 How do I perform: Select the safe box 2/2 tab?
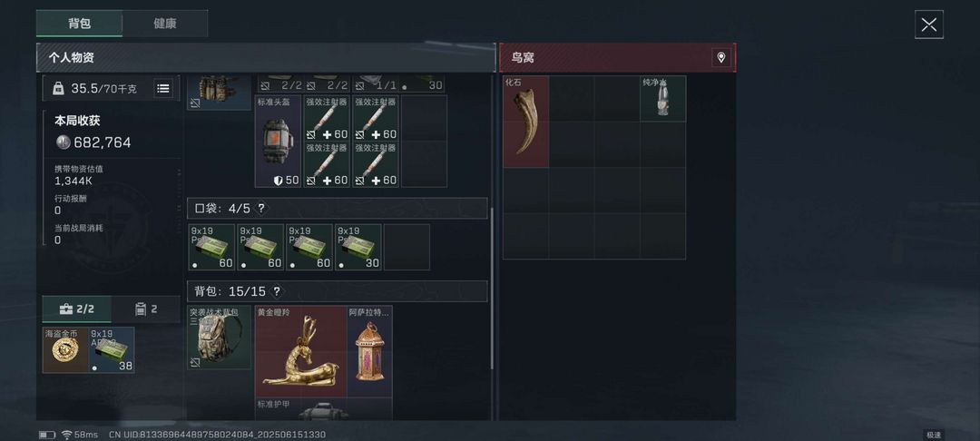(x=77, y=309)
